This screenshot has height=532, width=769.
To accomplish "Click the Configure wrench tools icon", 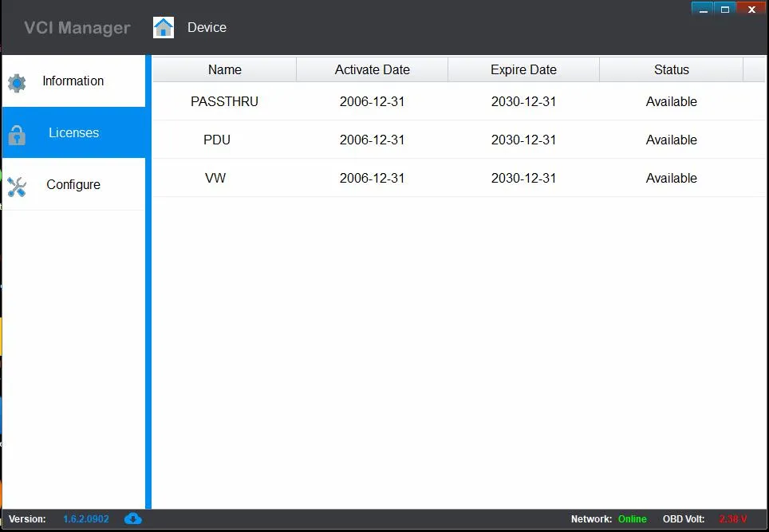I will point(17,187).
